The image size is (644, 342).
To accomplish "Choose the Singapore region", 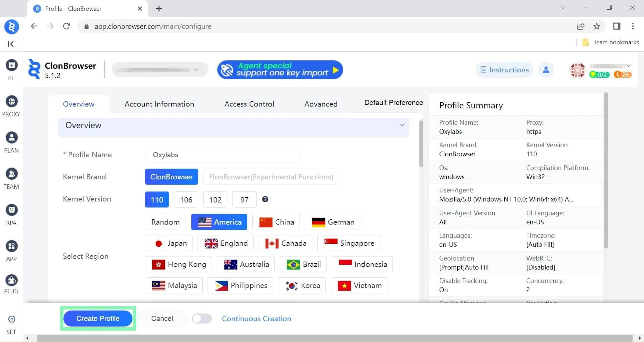I will [x=348, y=243].
